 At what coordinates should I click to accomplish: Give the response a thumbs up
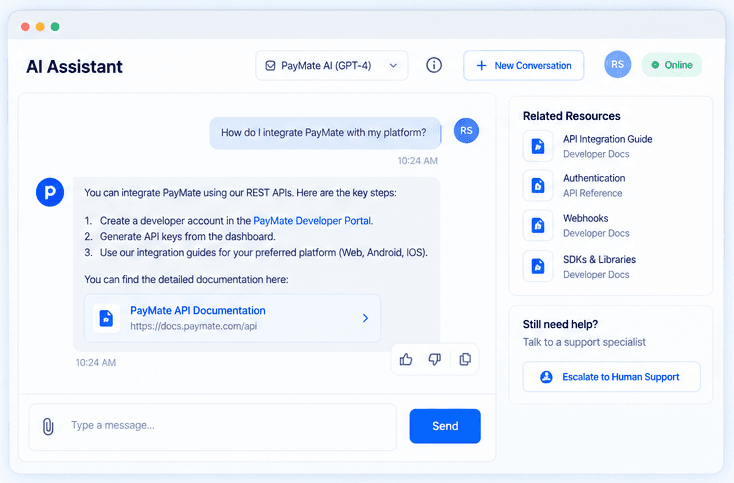pos(406,359)
